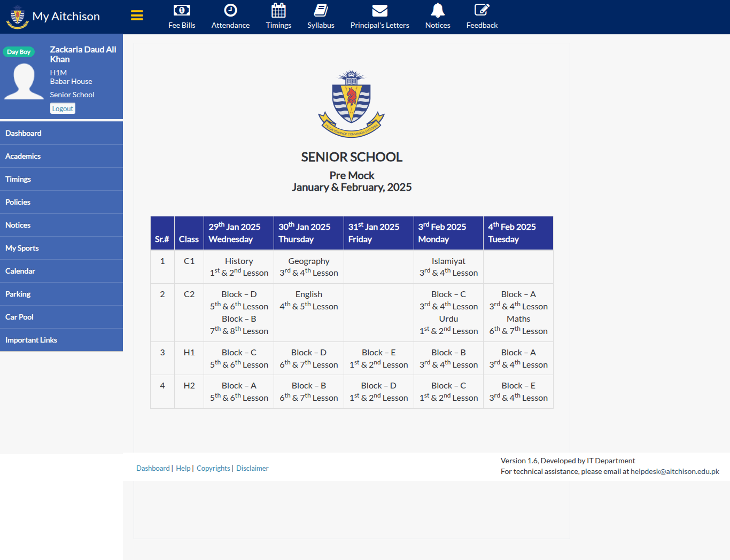The width and height of the screenshot is (730, 560).
Task: Open the Notices bell icon
Action: (x=438, y=10)
